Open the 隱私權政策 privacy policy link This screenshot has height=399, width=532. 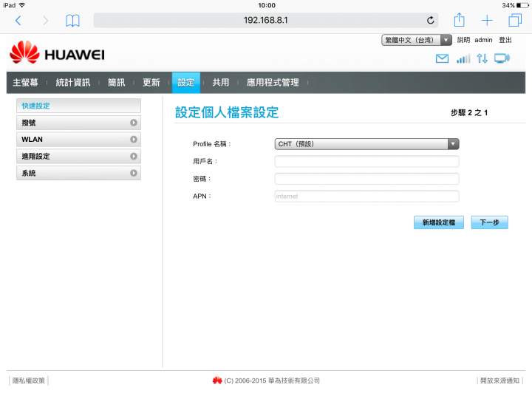click(29, 381)
